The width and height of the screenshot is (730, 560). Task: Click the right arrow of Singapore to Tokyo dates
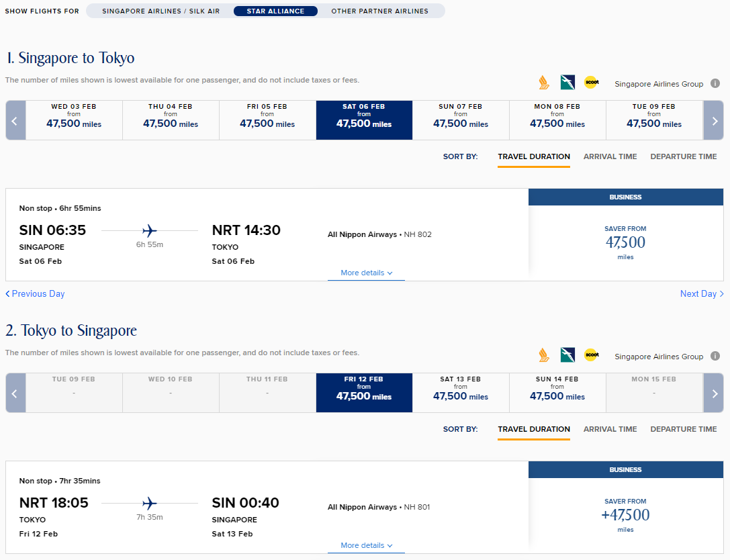714,121
